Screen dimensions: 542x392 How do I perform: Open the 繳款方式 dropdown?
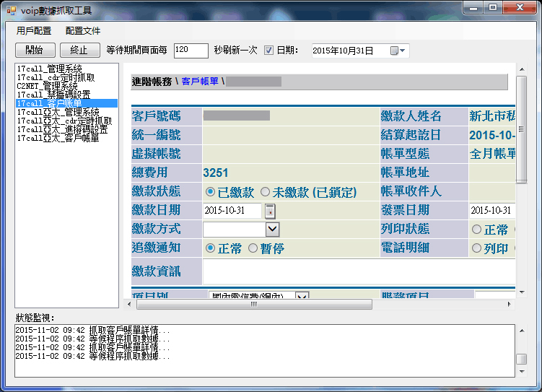[x=272, y=230]
